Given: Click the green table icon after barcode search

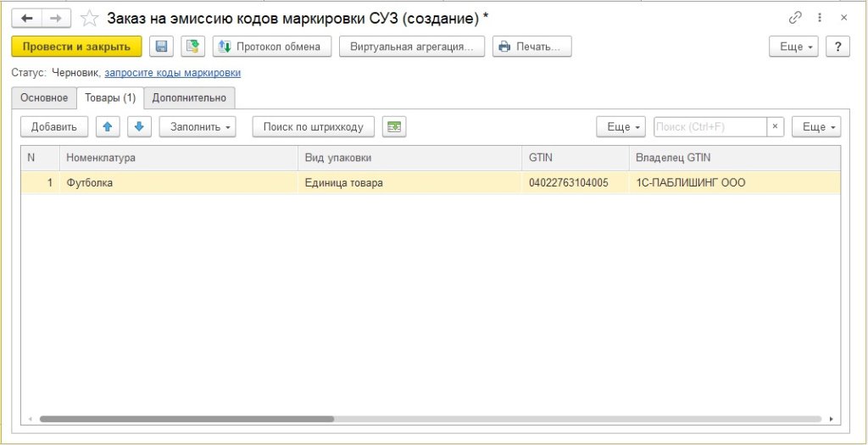Looking at the screenshot, I should 394,127.
